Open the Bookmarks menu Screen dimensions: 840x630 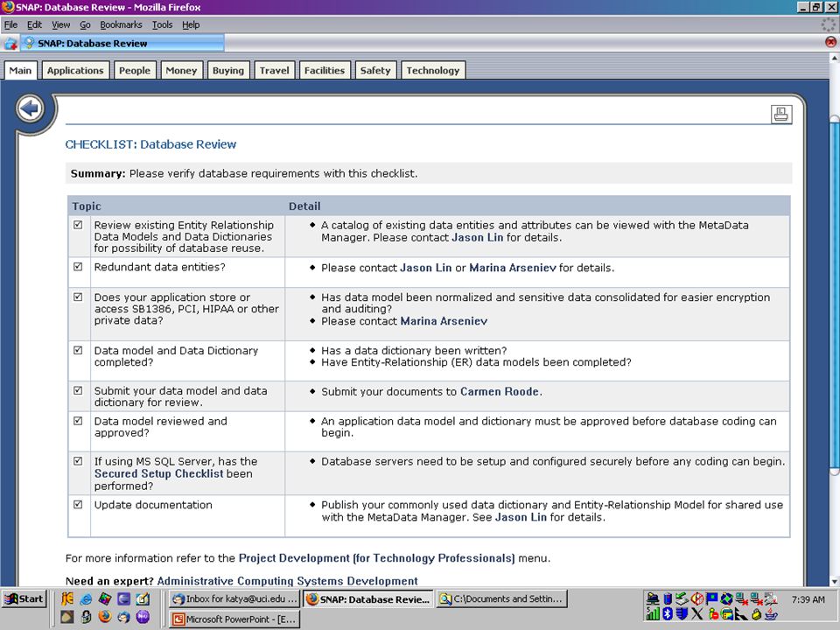(121, 24)
